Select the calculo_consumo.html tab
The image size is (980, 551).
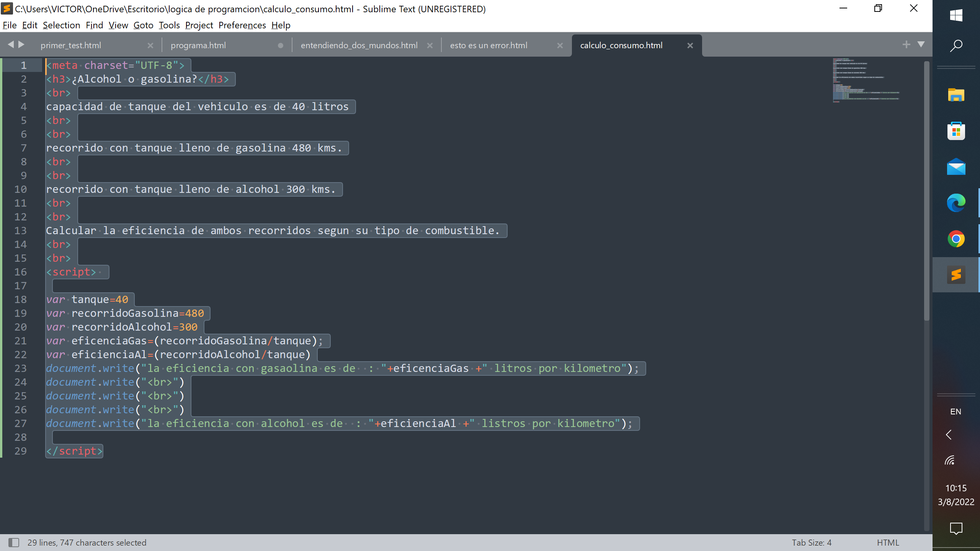621,45
